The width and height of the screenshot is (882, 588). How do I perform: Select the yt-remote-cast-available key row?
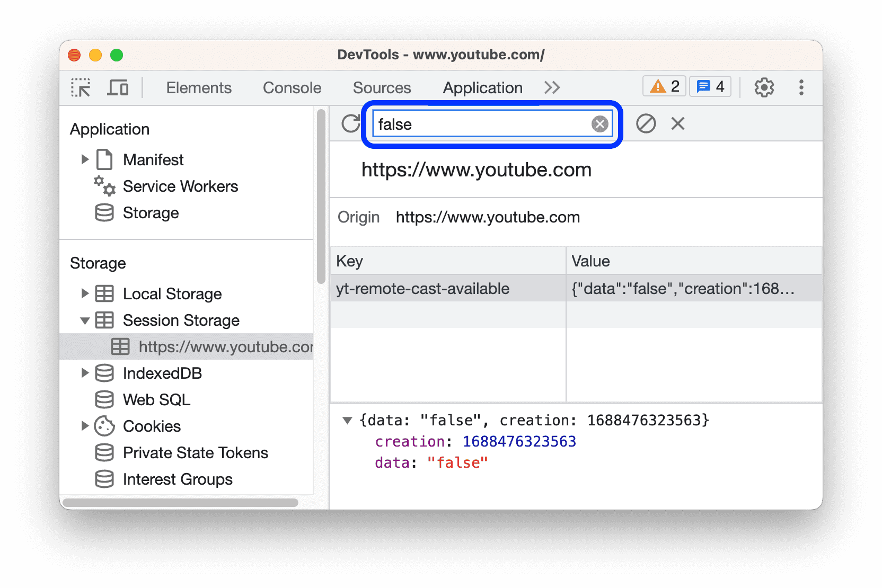[422, 288]
